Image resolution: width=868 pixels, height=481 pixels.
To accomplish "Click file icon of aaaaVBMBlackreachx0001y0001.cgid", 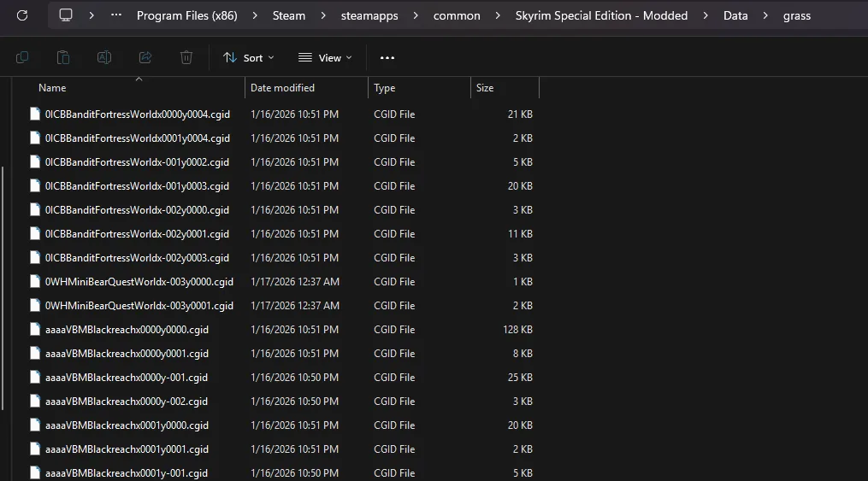I will point(35,449).
